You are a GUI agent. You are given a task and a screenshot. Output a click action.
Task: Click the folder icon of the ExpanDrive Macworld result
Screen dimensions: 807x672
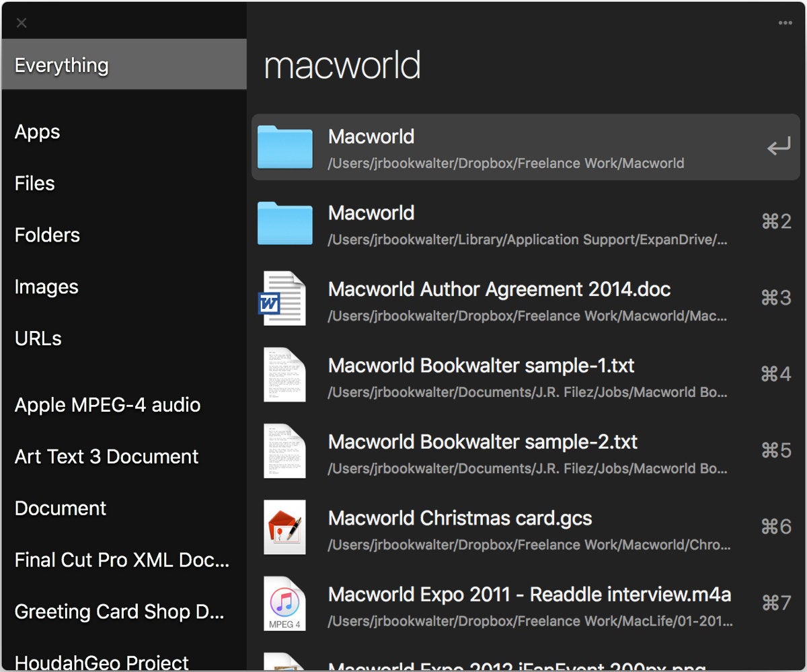[285, 223]
